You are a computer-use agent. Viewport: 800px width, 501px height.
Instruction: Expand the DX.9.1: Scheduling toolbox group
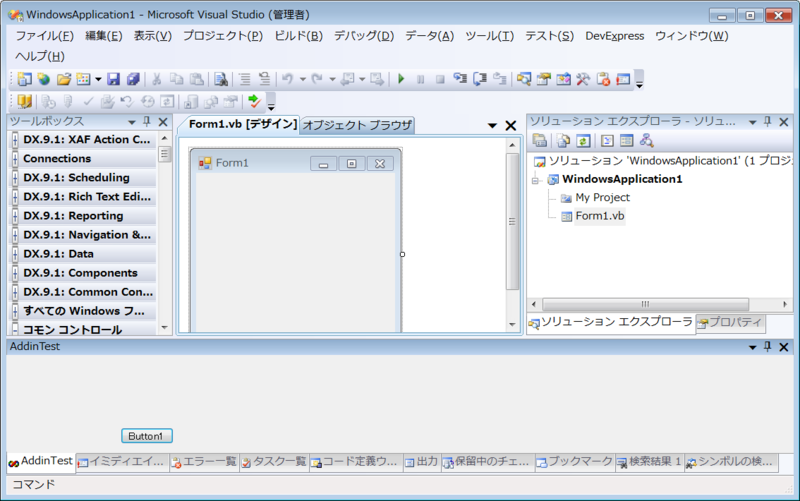pos(15,178)
